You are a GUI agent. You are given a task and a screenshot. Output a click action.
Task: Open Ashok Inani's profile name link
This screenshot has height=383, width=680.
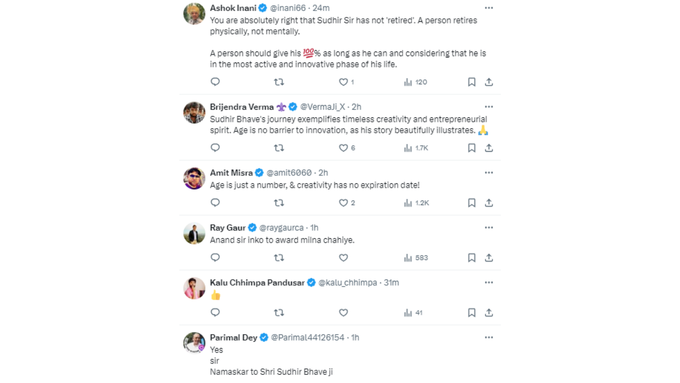(233, 8)
